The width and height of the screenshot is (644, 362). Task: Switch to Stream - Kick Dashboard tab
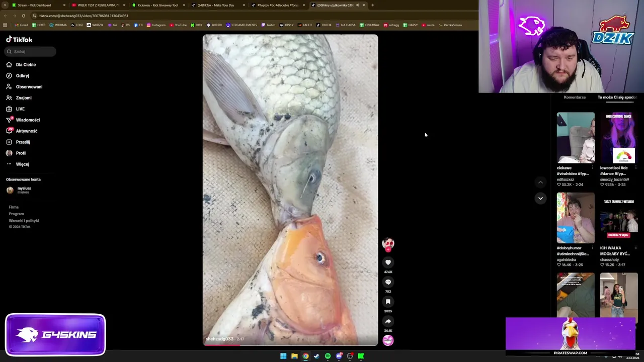tap(34, 5)
